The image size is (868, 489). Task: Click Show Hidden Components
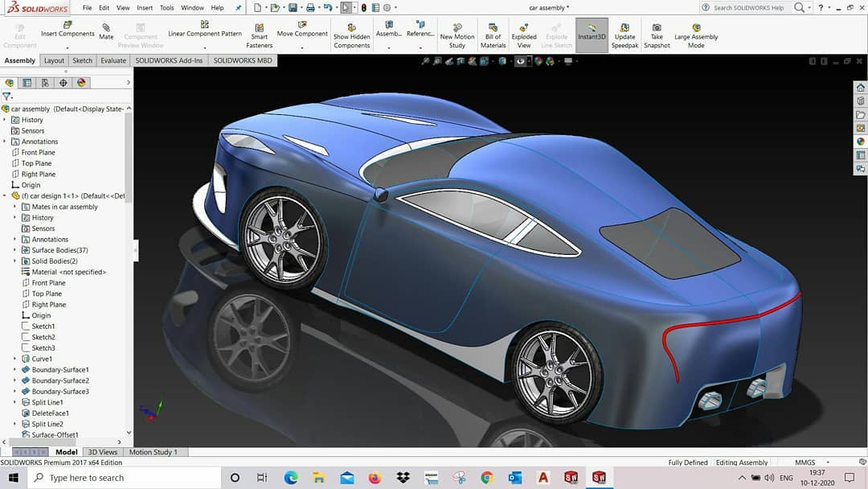coord(351,36)
